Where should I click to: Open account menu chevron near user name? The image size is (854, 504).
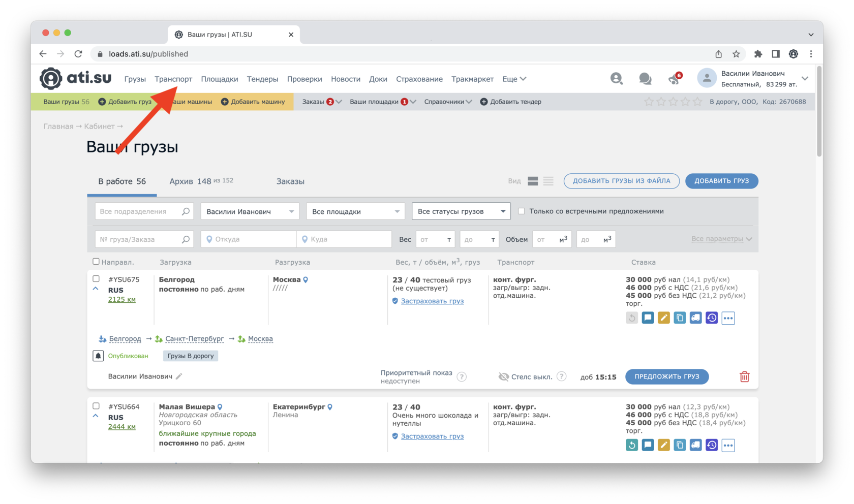(x=805, y=78)
